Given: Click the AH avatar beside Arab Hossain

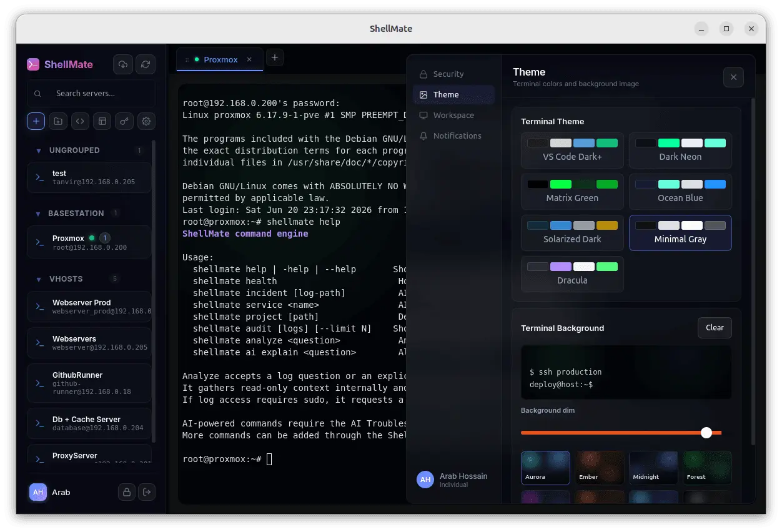Looking at the screenshot, I should [425, 480].
